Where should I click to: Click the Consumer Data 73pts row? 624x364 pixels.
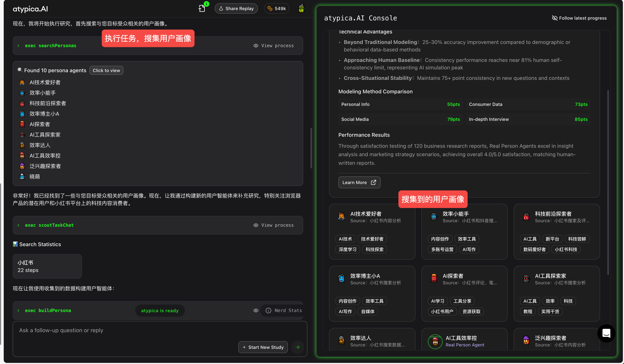528,104
